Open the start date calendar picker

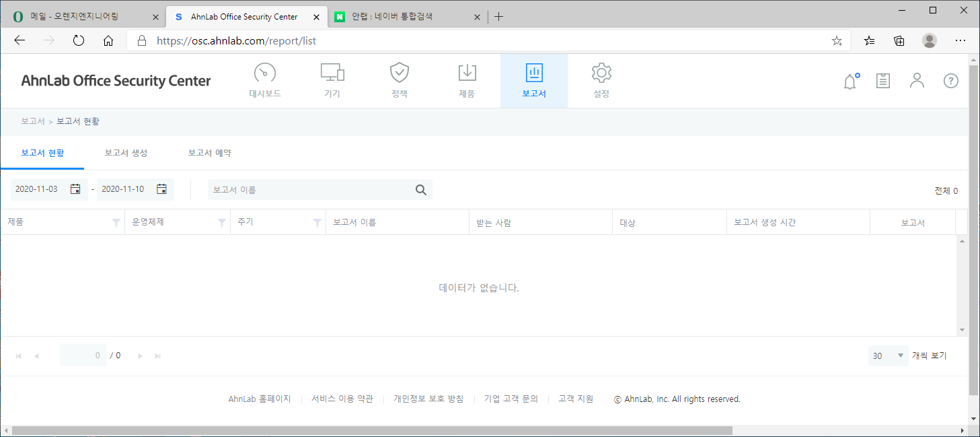tap(75, 189)
